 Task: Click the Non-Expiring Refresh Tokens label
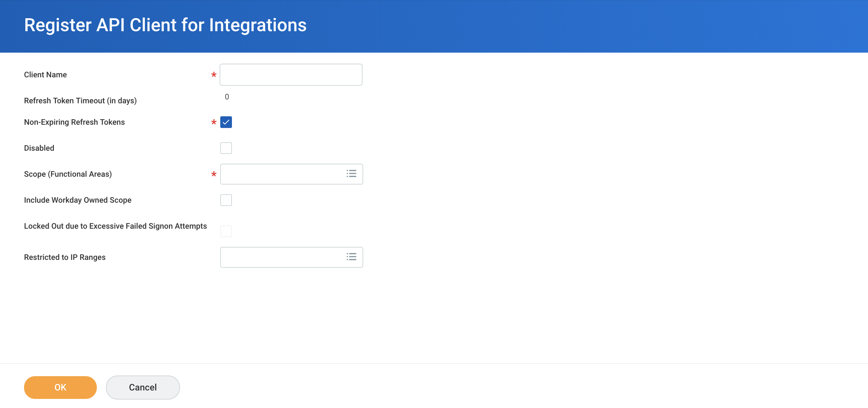pyautogui.click(x=74, y=122)
